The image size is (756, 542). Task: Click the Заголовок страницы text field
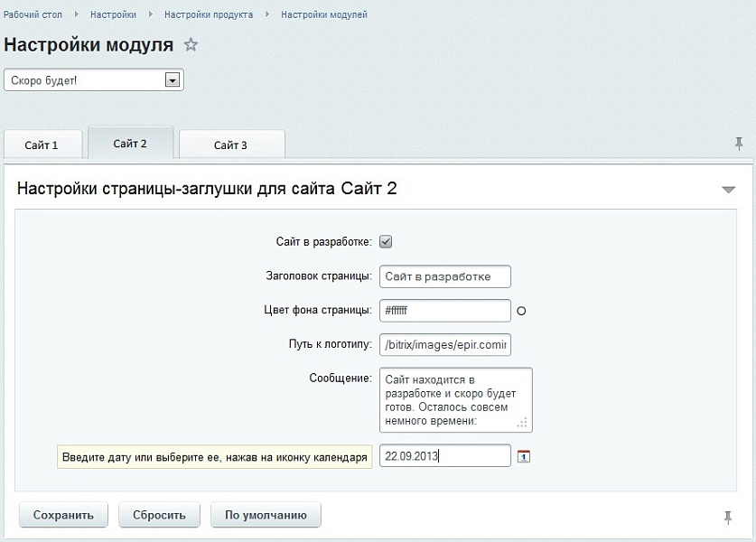pyautogui.click(x=444, y=276)
